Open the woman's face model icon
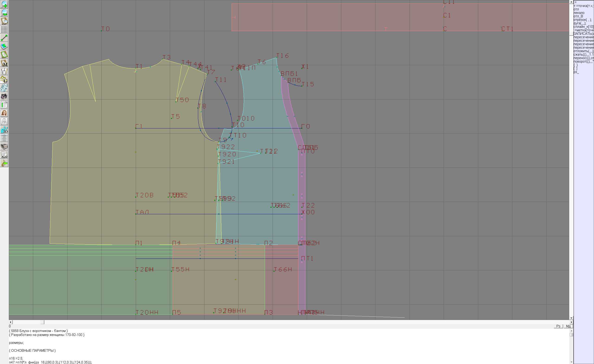Image resolution: width=594 pixels, height=364 pixels. tap(4, 113)
